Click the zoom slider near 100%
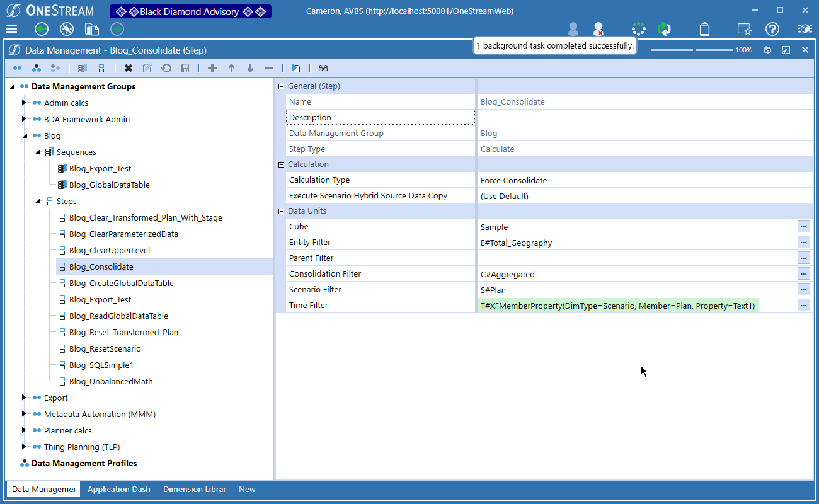This screenshot has height=504, width=819. pos(692,50)
